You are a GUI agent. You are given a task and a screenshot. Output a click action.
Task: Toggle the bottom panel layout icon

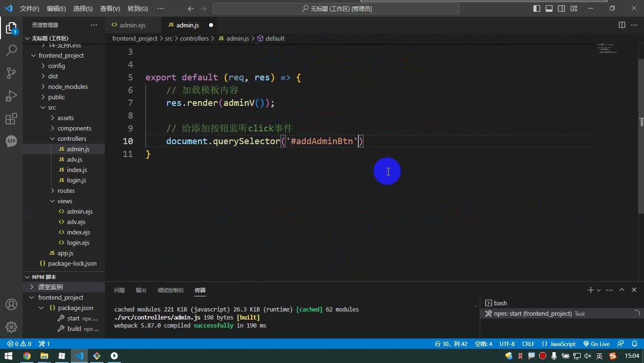point(549,9)
